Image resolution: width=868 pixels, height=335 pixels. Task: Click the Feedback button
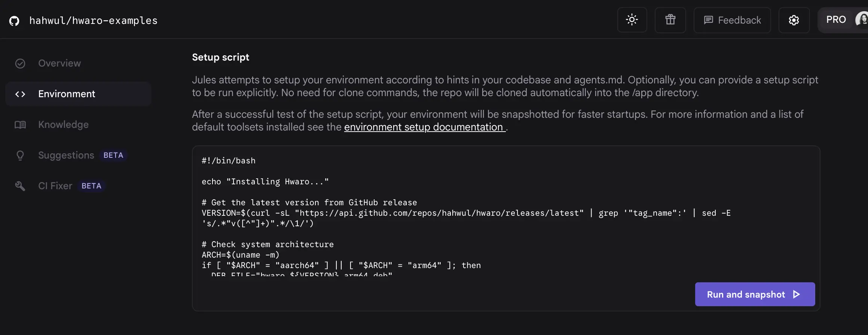click(x=732, y=20)
